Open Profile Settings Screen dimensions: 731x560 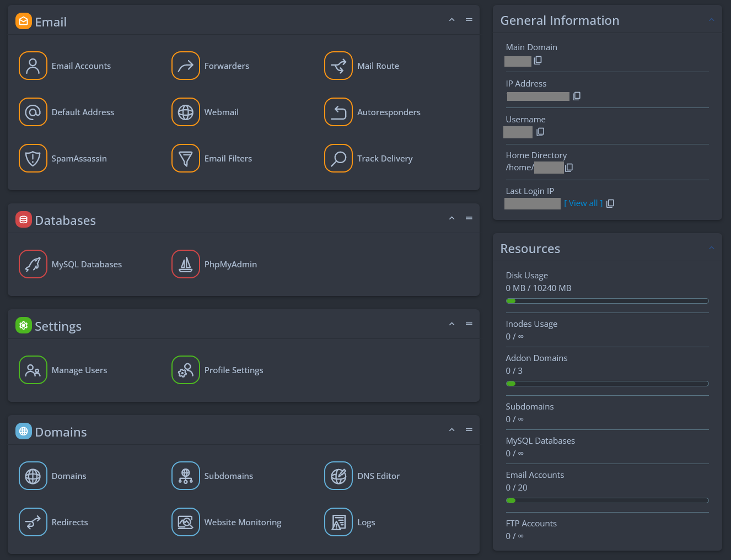(233, 370)
